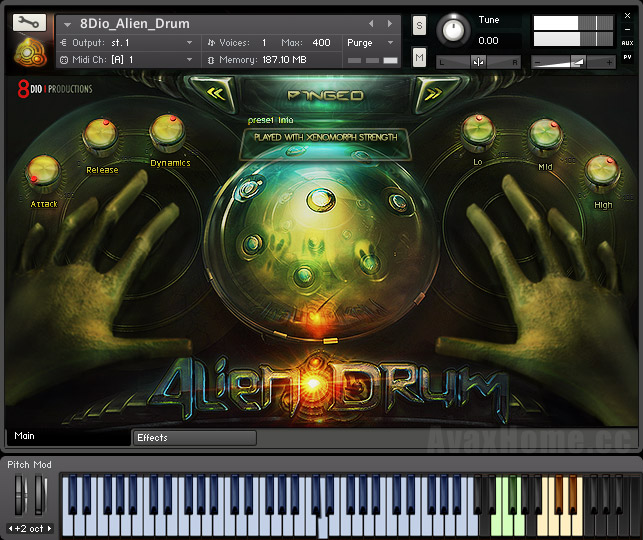Open the Purge dropdown menu
Image resolution: width=643 pixels, height=540 pixels.
[x=370, y=43]
